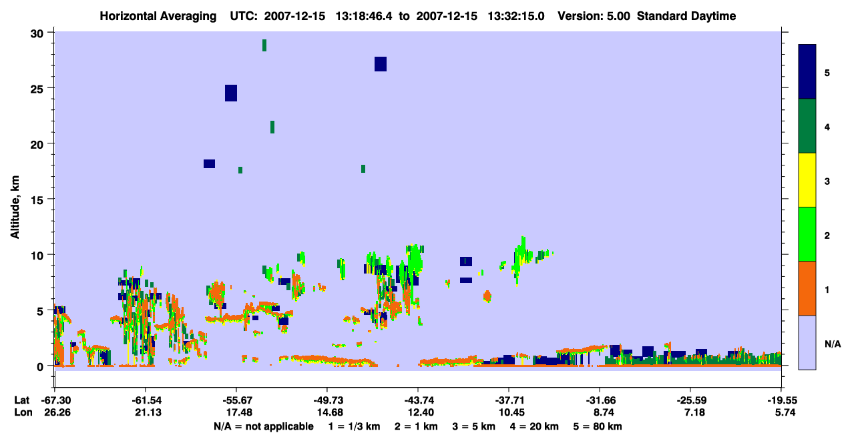Click the small green mark near 29 km altitude
The image size is (868, 445).
click(264, 45)
